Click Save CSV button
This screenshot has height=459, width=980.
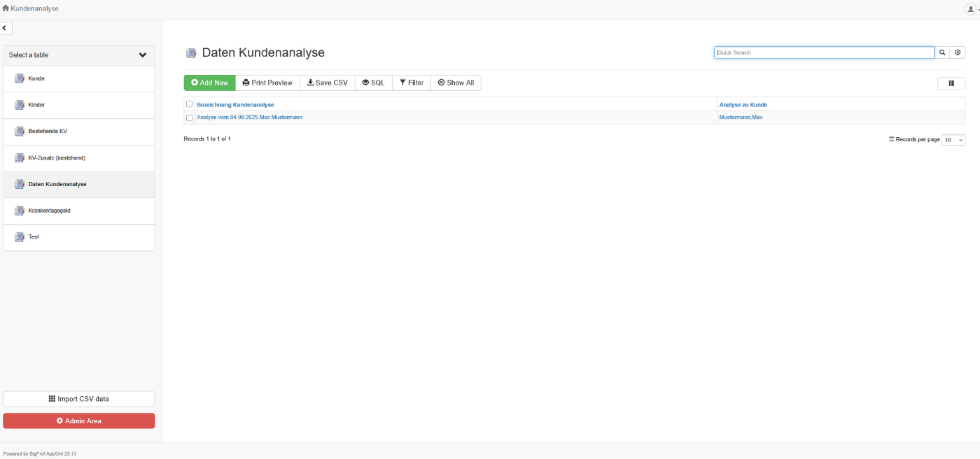[328, 83]
